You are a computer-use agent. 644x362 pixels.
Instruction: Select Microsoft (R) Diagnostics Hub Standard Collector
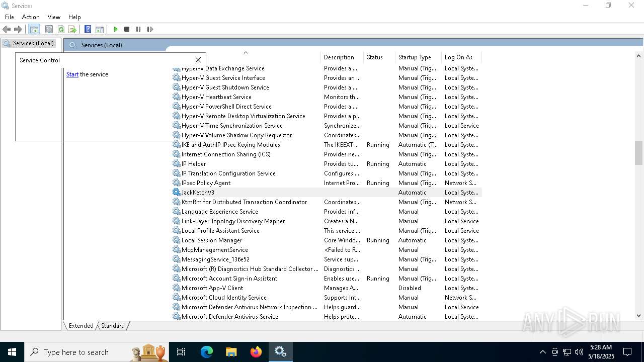pos(250,269)
